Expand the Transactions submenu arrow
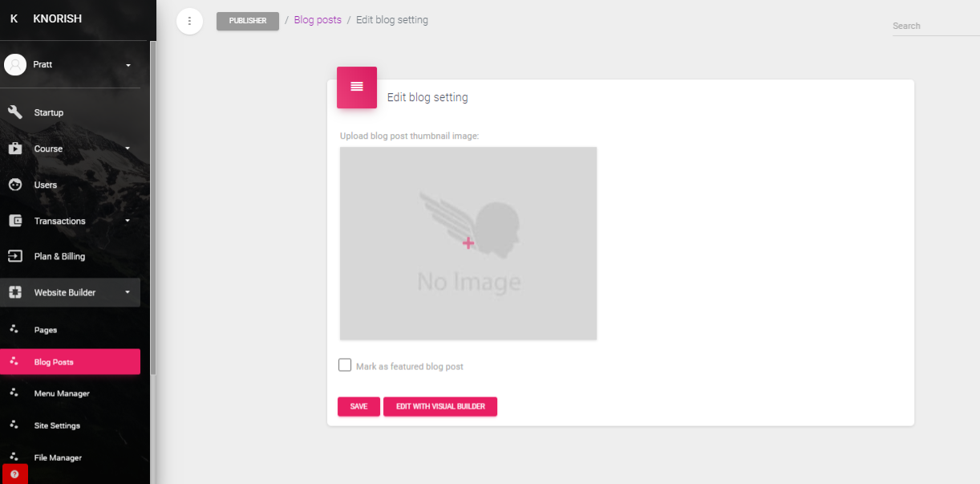Screen dimensions: 980x484 tap(128, 221)
